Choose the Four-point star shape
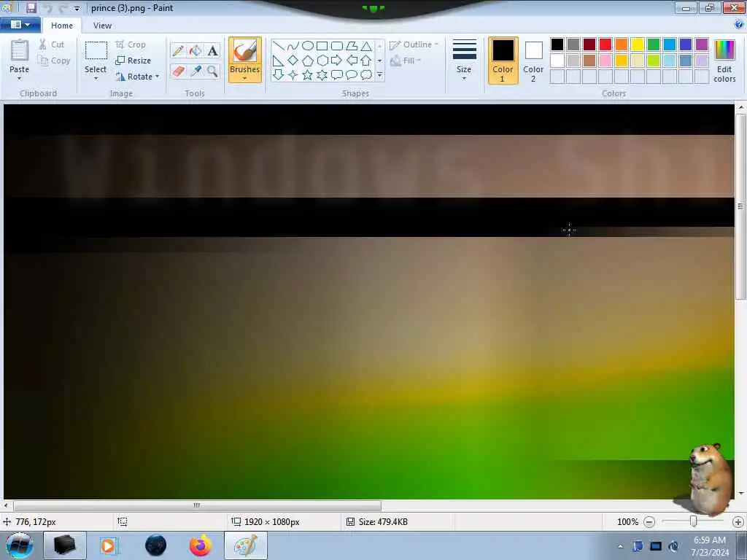The width and height of the screenshot is (747, 560). click(293, 75)
